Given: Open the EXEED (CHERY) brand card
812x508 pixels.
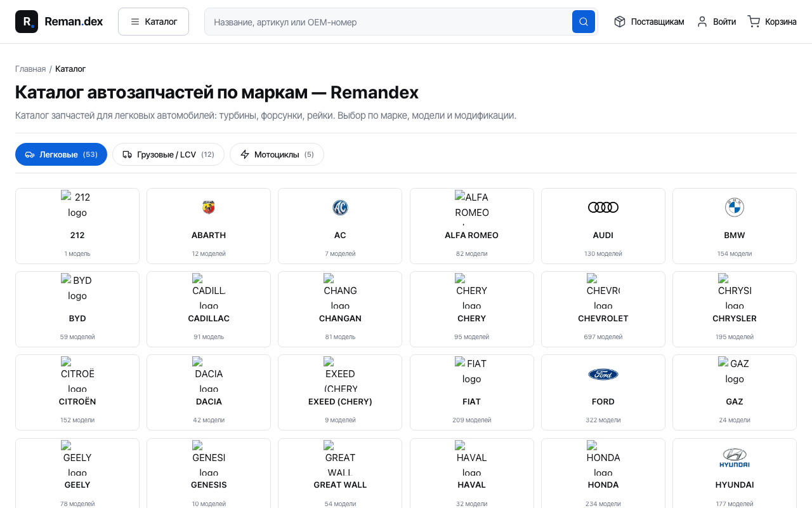Looking at the screenshot, I should tap(340, 392).
